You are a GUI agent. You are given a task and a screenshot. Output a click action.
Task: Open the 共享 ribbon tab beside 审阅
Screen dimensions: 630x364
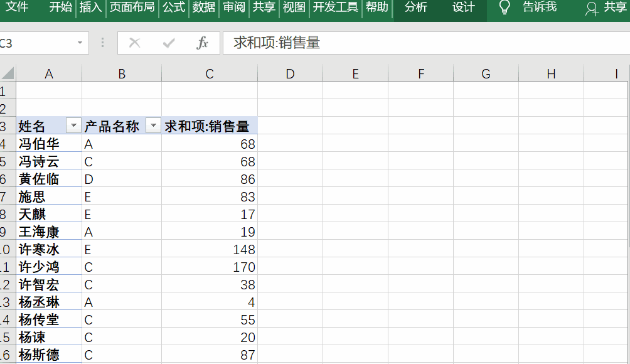[264, 7]
